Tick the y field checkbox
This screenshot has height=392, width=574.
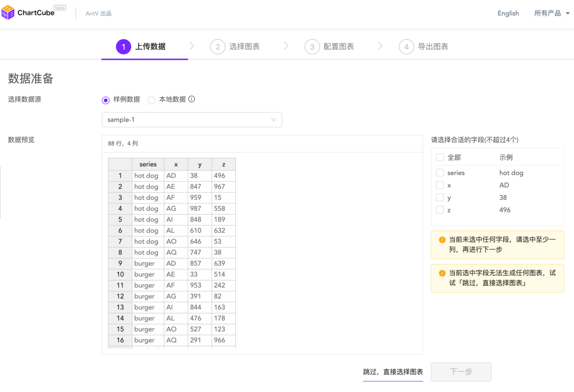[440, 198]
